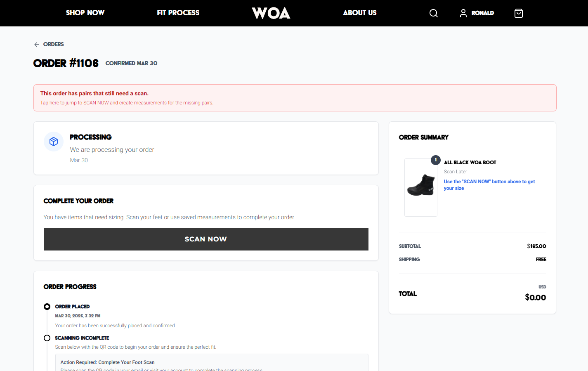Click the Order Placed progress marker
The width and height of the screenshot is (588, 371).
47,307
